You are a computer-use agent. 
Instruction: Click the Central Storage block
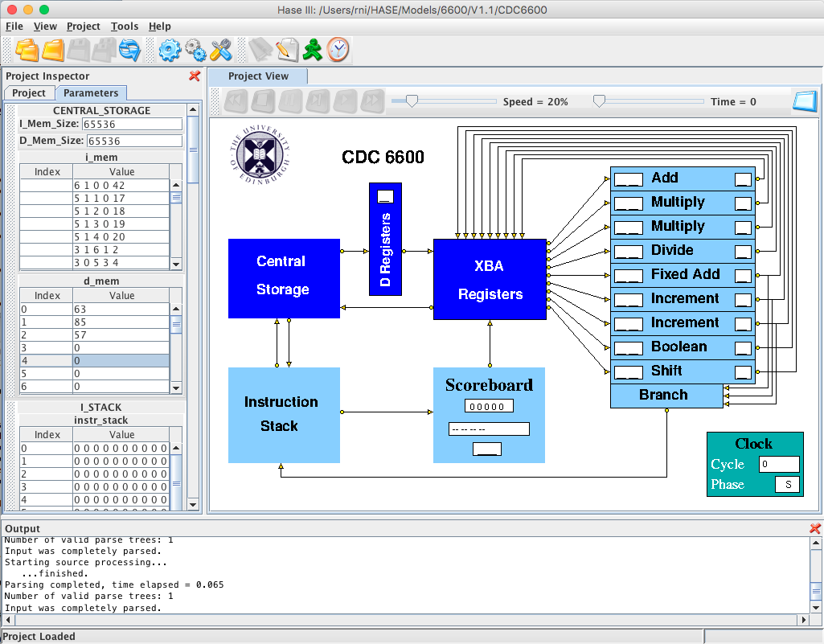[284, 279]
